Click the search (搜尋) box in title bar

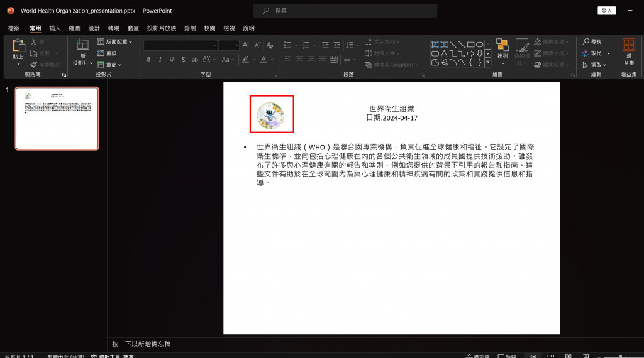click(x=345, y=11)
